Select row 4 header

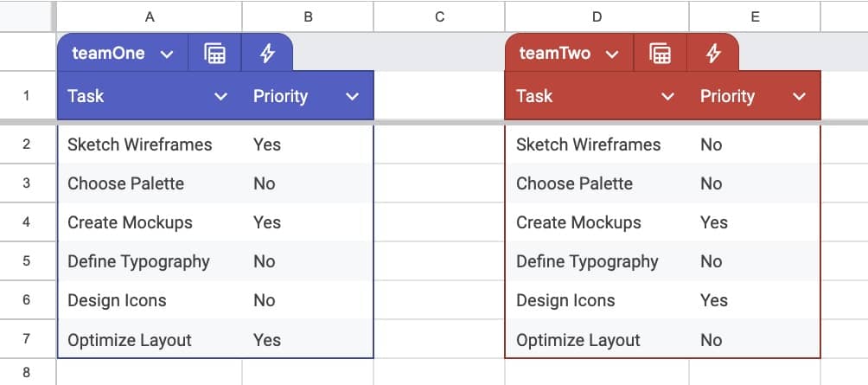27,222
